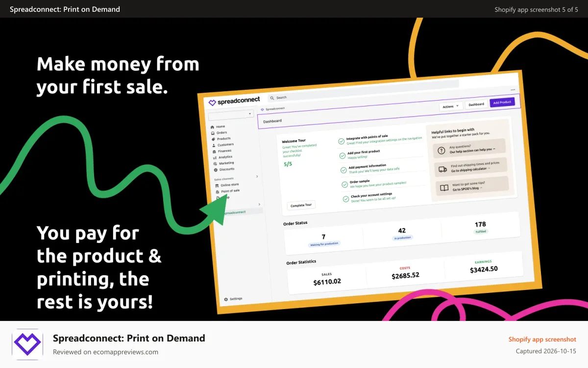The height and width of the screenshot is (368, 588).
Task: Click the 'Fulfilled' status badge
Action: point(481,231)
